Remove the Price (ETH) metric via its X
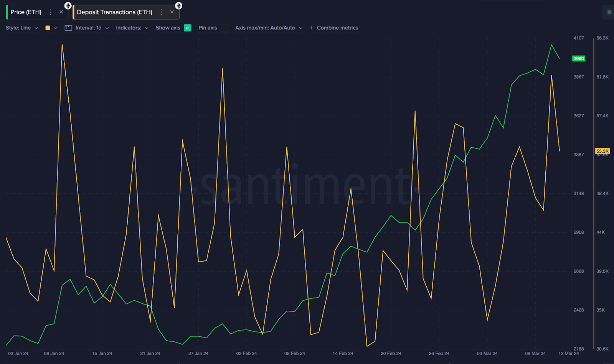 (x=61, y=12)
